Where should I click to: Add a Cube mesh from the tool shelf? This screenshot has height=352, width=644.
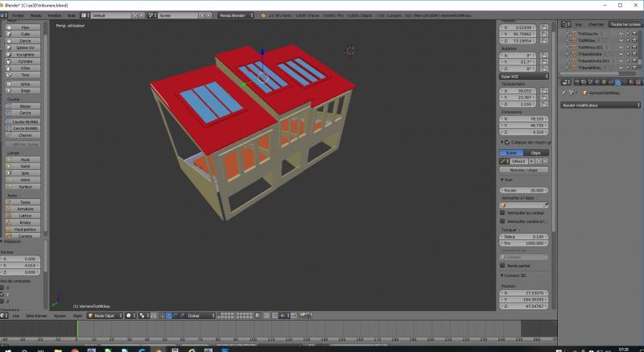[x=25, y=35]
